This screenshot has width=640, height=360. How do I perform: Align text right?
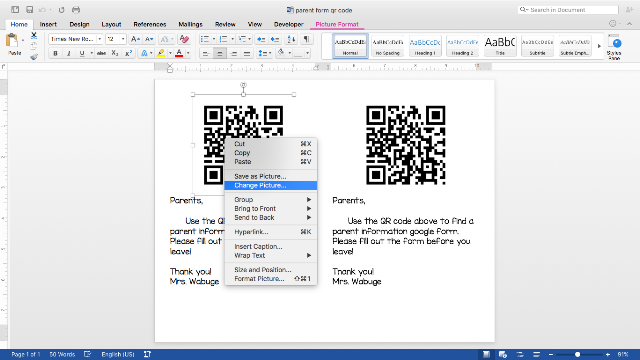(x=233, y=53)
